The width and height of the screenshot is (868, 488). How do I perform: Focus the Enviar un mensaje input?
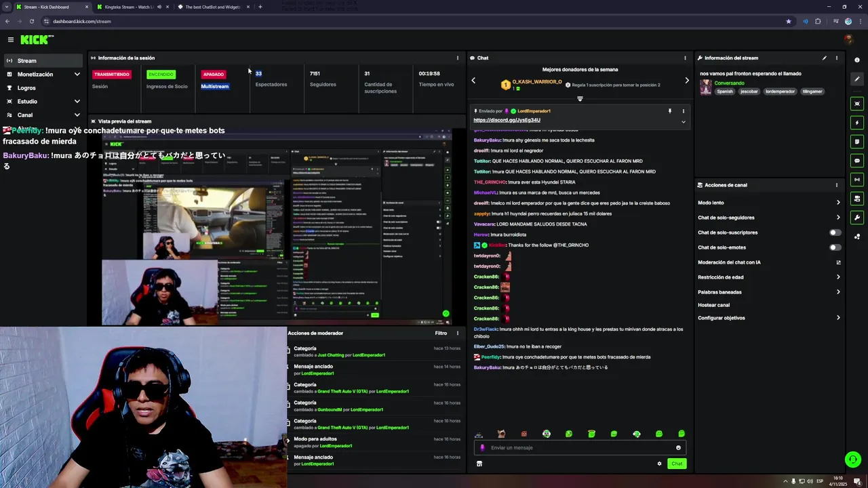(x=580, y=447)
